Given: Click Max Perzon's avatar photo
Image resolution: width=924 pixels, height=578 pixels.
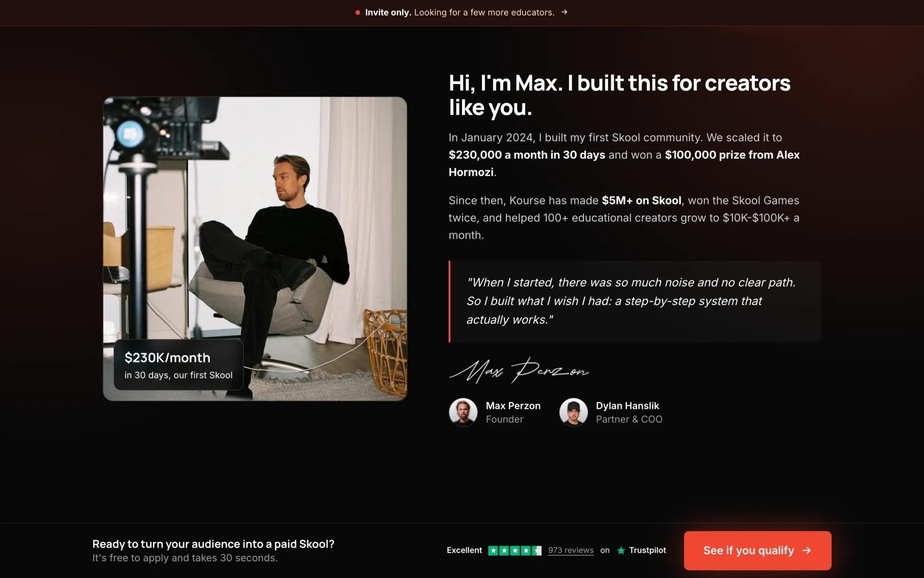Looking at the screenshot, I should click(x=463, y=412).
